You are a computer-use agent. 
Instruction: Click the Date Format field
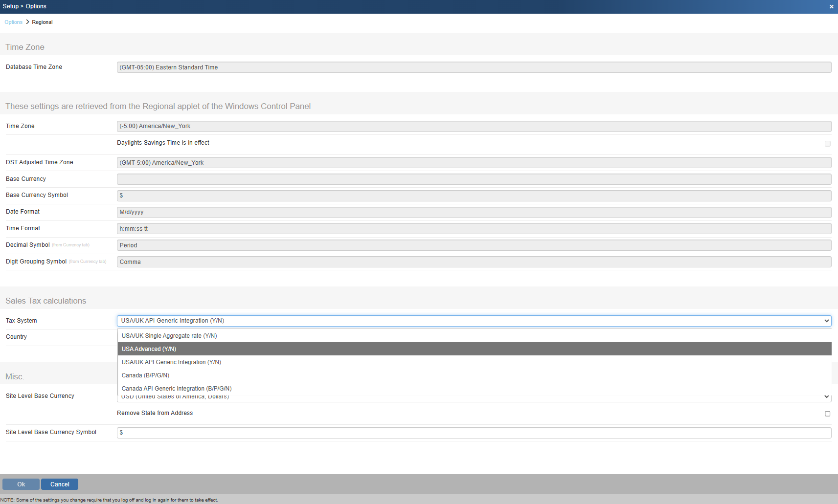pyautogui.click(x=474, y=212)
